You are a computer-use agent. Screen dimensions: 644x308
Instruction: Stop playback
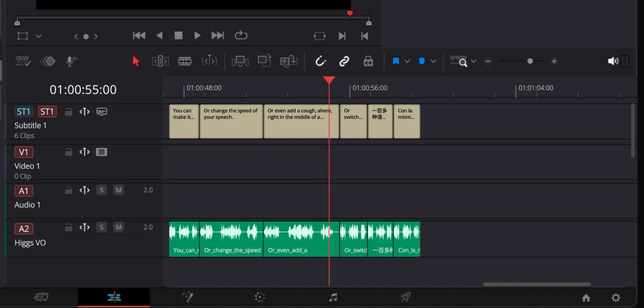178,35
